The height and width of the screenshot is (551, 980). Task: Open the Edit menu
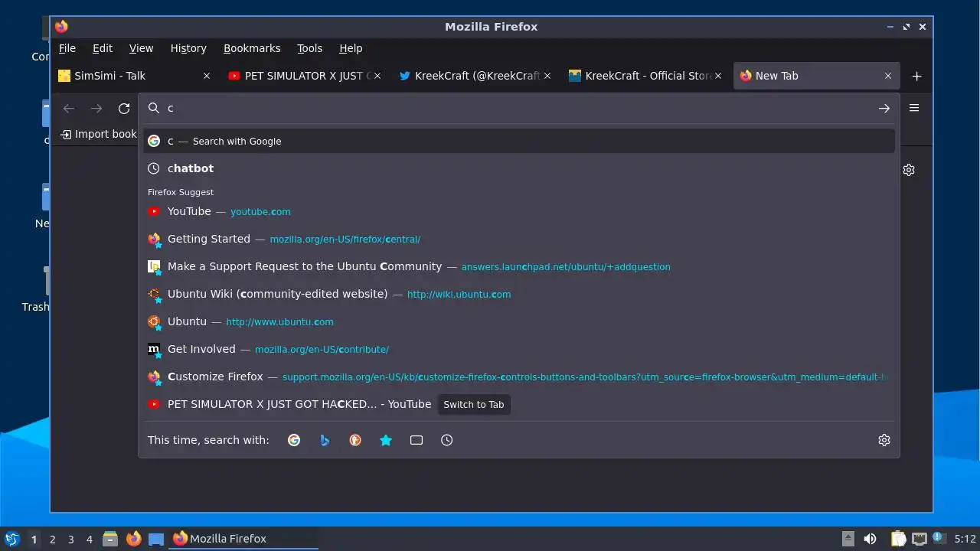(x=103, y=48)
